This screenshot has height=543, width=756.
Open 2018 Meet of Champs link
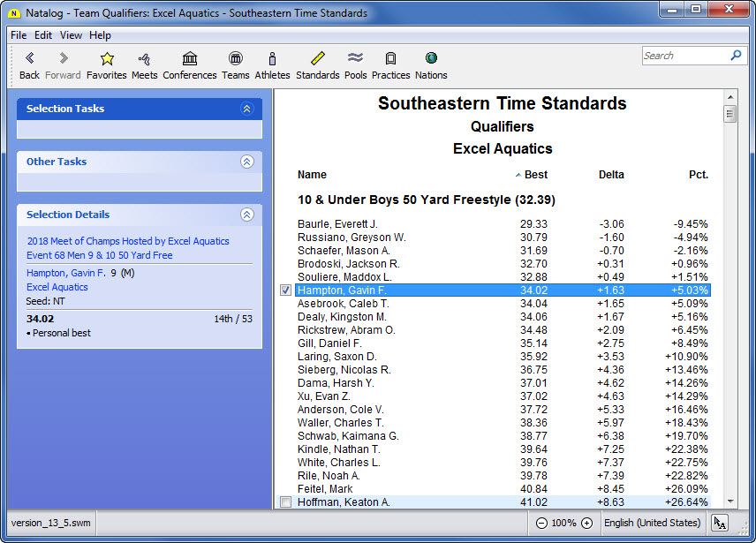click(x=127, y=241)
